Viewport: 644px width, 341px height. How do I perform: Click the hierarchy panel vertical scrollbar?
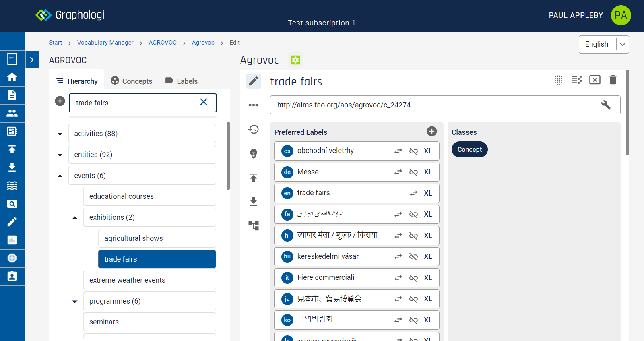point(228,155)
